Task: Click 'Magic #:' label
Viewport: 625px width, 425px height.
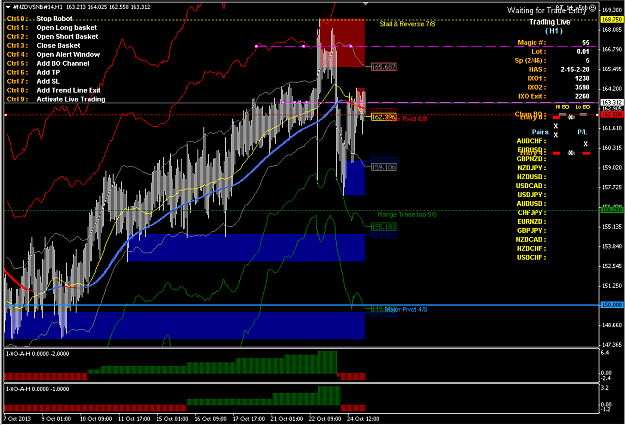Action: point(532,43)
